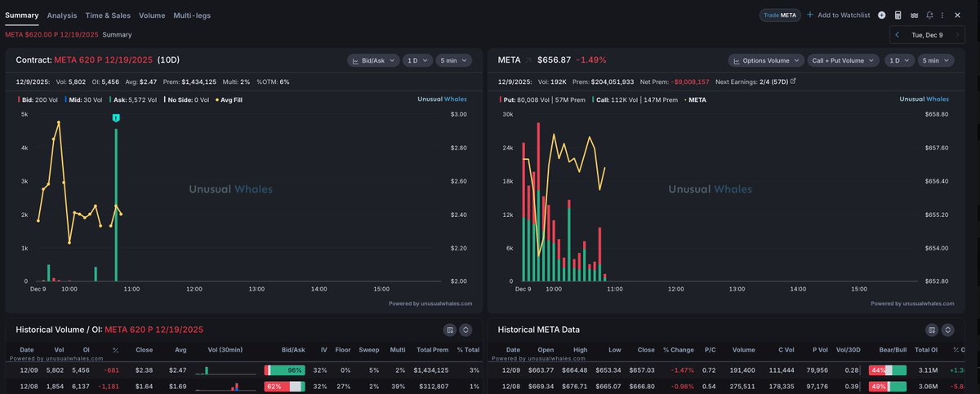Open the calculator icon in top toolbar
980x394 pixels.
click(x=898, y=15)
